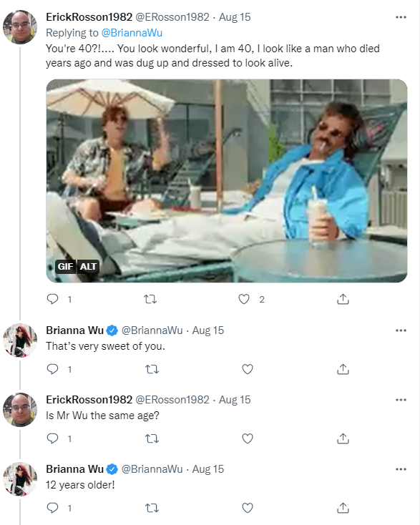Play the GIF of men by the pool

click(227, 181)
